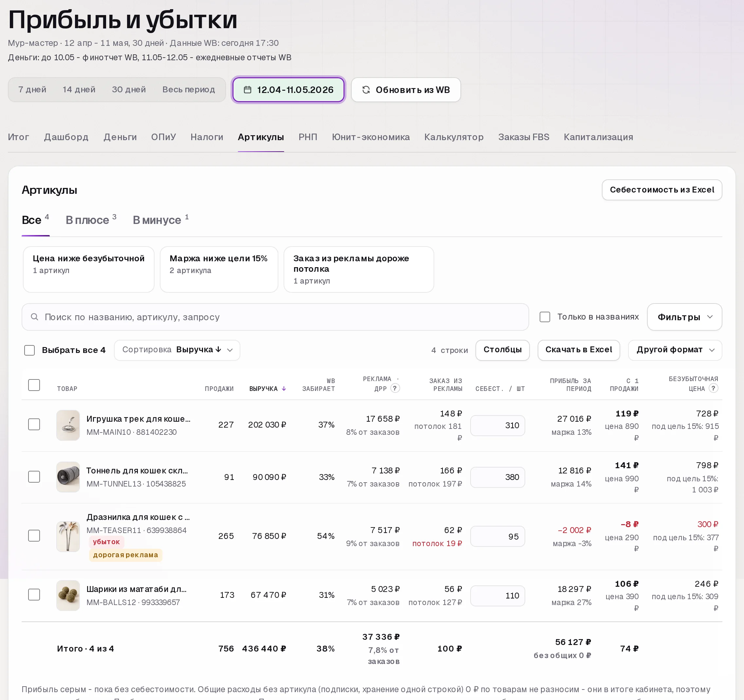Open the РНП tab
Viewport: 744px width, 700px height.
coord(308,137)
